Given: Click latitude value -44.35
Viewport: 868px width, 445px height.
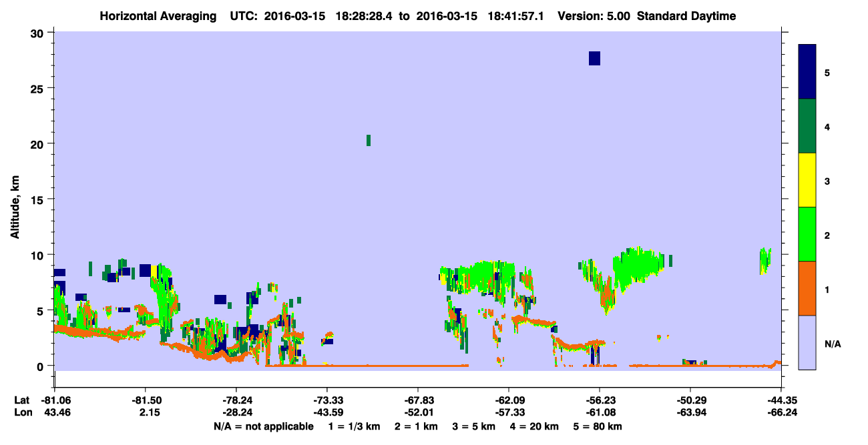Looking at the screenshot, I should point(781,400).
